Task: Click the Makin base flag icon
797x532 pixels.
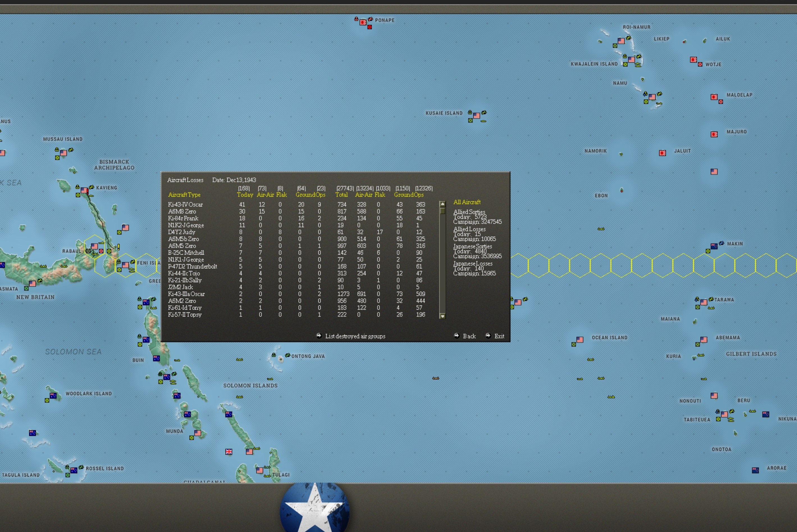Action: point(714,246)
